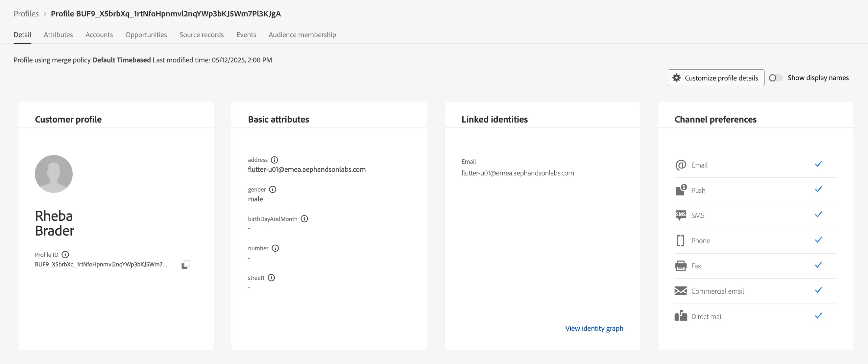This screenshot has width=868, height=364.
Task: Click Customize profile details button
Action: pyautogui.click(x=716, y=78)
